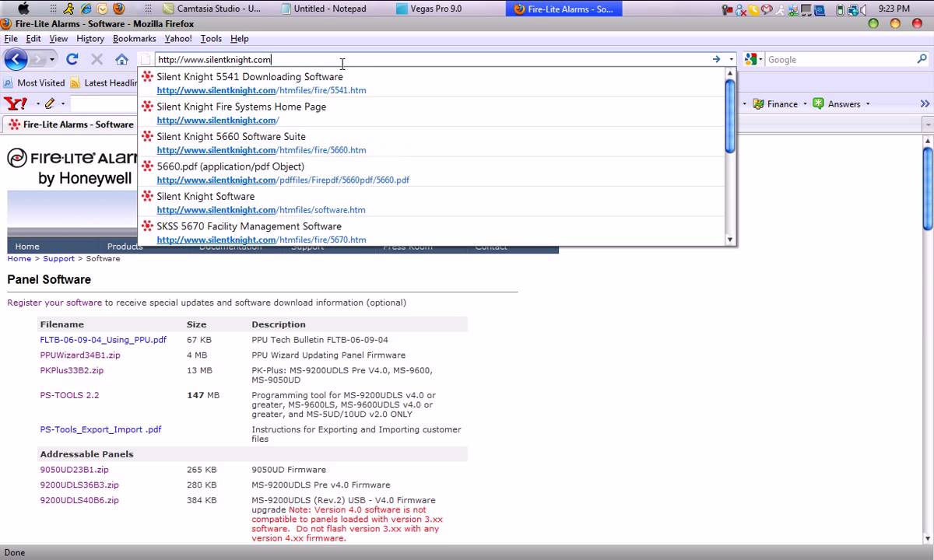This screenshot has height=560, width=934.
Task: Open the Yahoo Finance toolbar button
Action: pyautogui.click(x=774, y=103)
